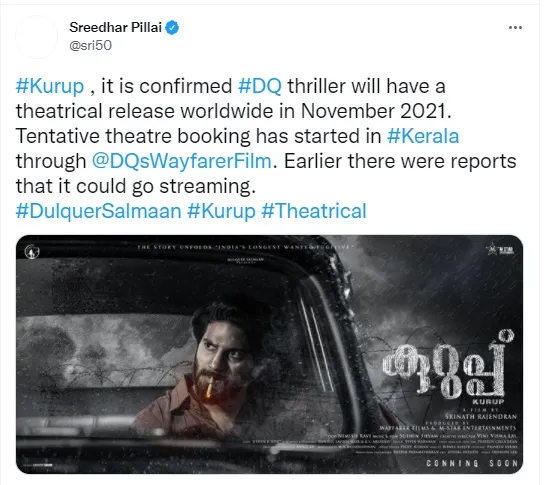Open the #Theatrical hashtag
Image resolution: width=553 pixels, height=485 pixels.
point(314,211)
